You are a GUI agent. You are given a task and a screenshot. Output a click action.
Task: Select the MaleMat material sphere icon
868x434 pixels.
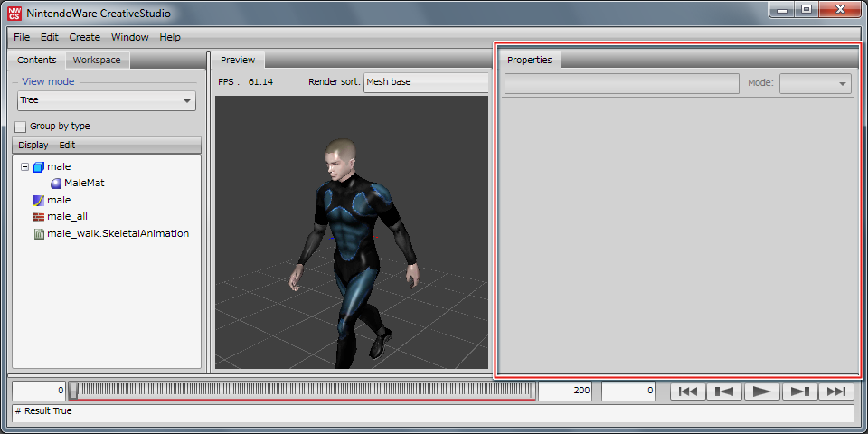(55, 184)
